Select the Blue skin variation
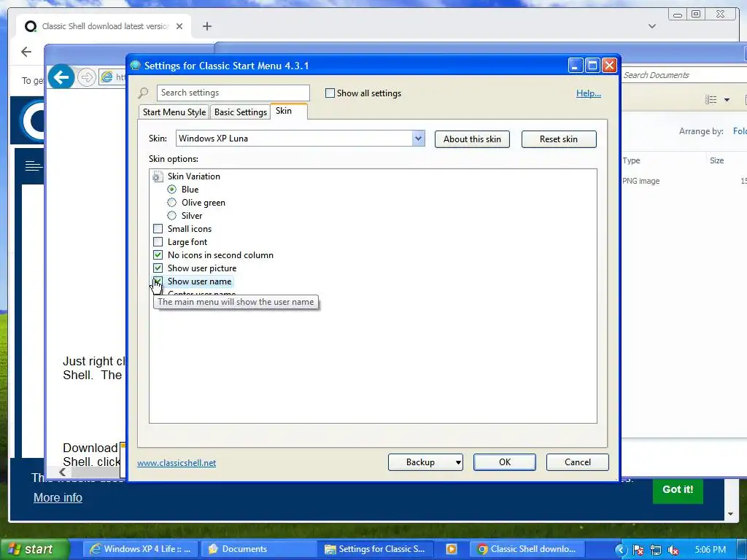 (172, 190)
